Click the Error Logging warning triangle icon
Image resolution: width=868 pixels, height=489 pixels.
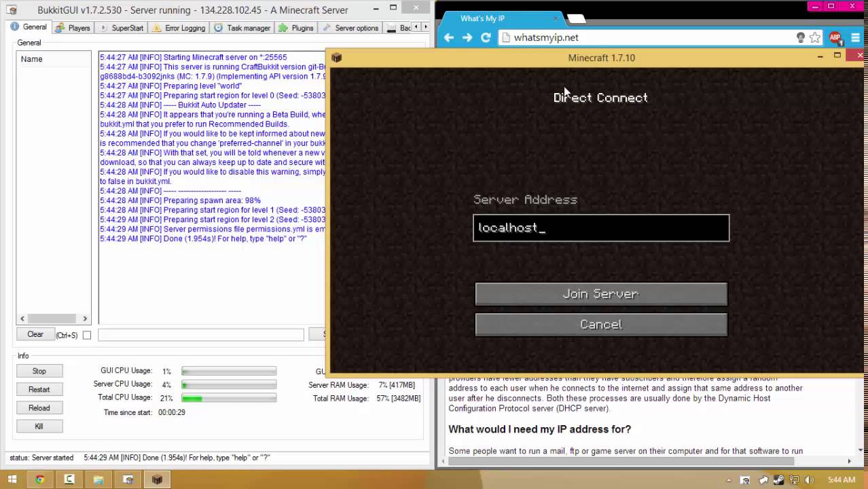(x=157, y=28)
